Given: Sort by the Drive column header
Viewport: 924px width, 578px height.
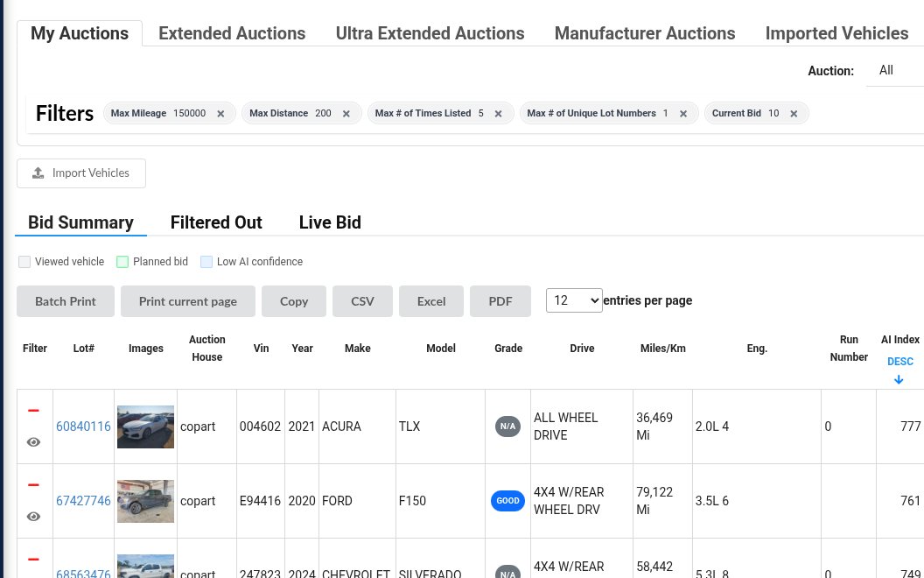Looking at the screenshot, I should coord(582,349).
